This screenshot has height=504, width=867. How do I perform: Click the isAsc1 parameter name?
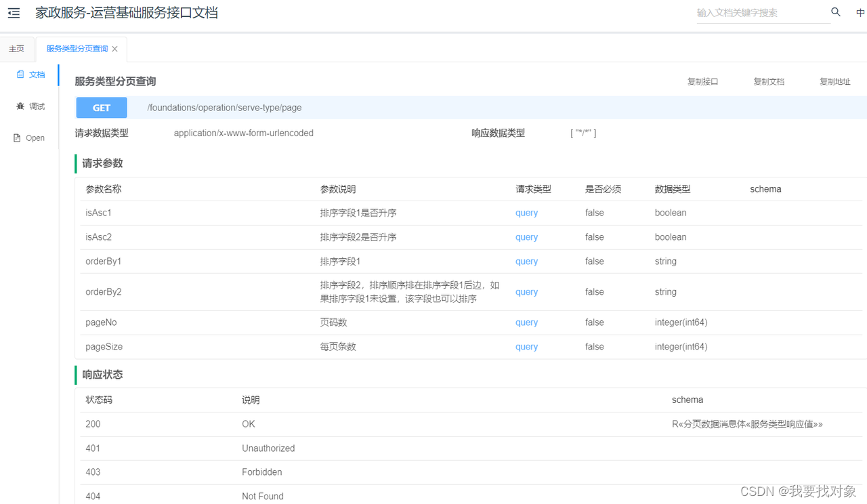(98, 213)
